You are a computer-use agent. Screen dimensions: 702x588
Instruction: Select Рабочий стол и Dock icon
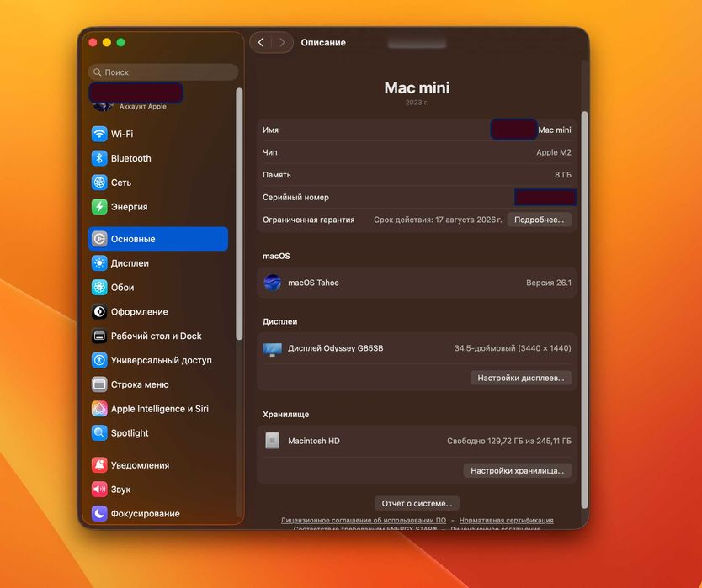tap(99, 336)
